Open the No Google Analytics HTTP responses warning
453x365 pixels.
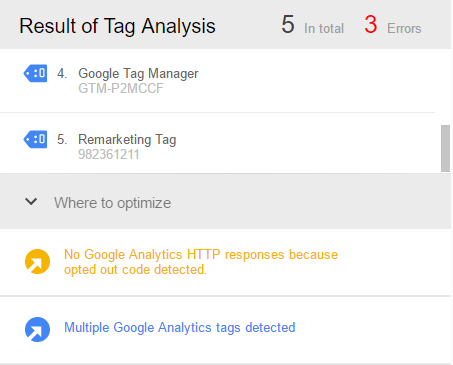pos(201,262)
